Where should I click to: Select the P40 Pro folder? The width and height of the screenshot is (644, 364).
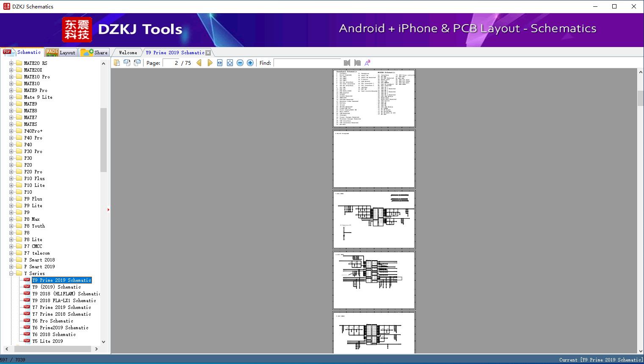tap(33, 138)
